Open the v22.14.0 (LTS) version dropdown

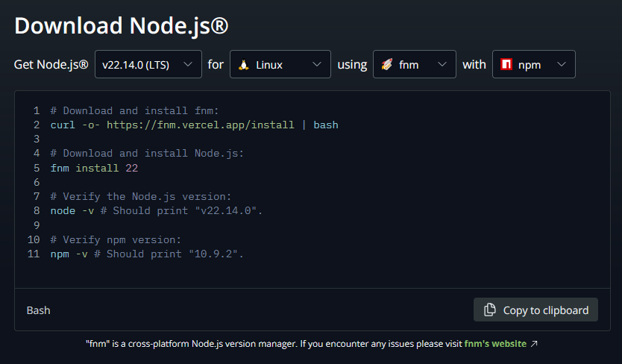click(148, 65)
